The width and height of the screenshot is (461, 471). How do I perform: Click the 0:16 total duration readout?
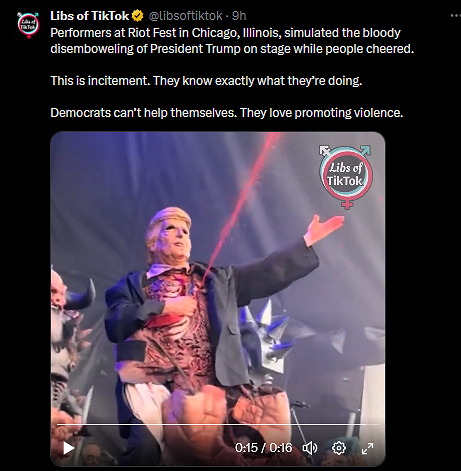point(281,448)
